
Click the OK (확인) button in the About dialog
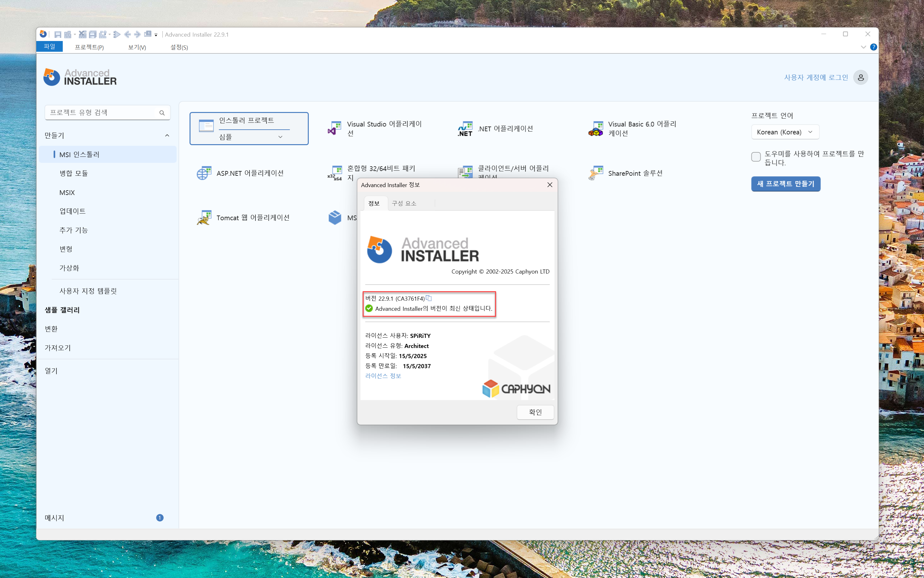click(535, 412)
